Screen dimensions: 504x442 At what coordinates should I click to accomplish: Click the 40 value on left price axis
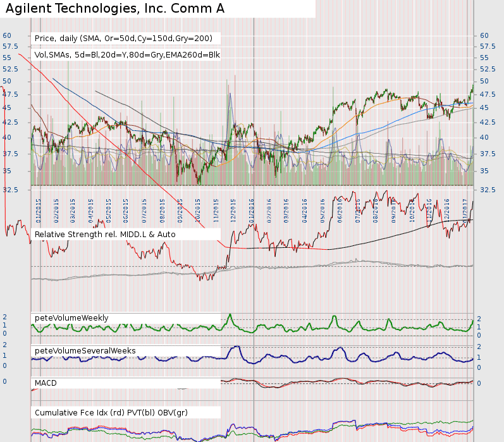click(x=7, y=138)
